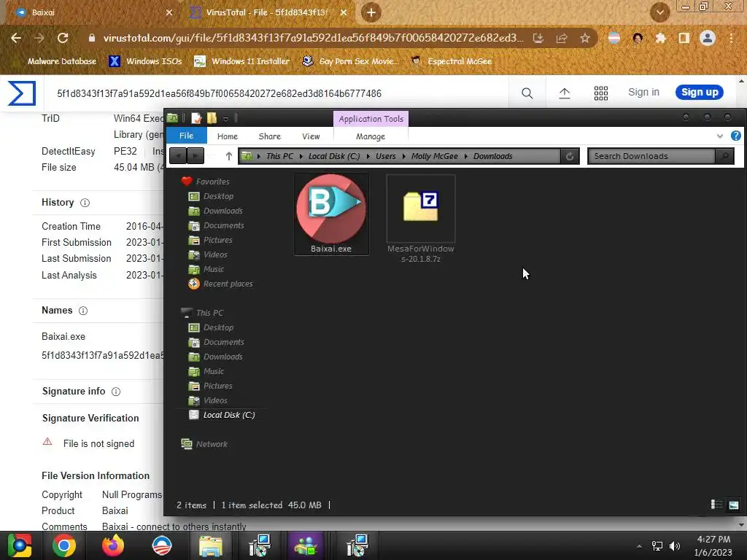Click the Chrome address bar URL
747x560 pixels.
(x=313, y=38)
